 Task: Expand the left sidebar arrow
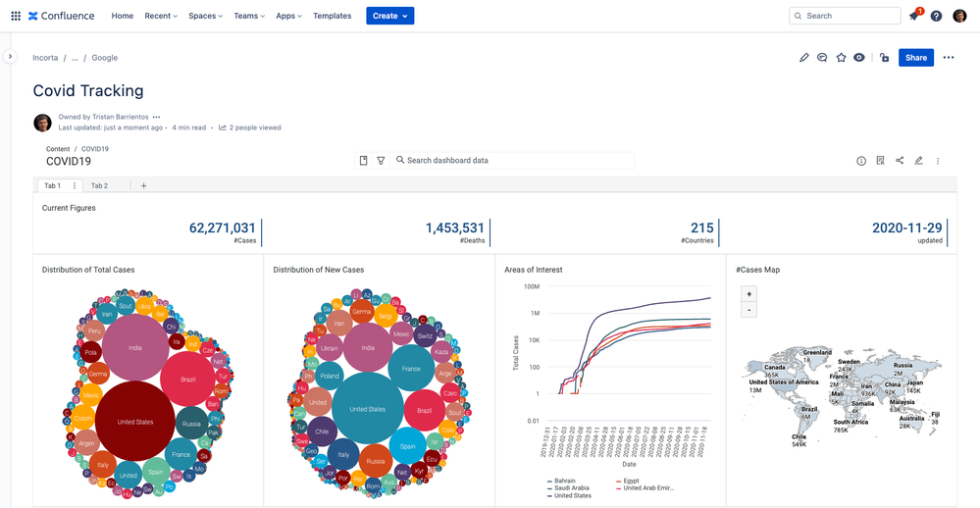pos(10,56)
